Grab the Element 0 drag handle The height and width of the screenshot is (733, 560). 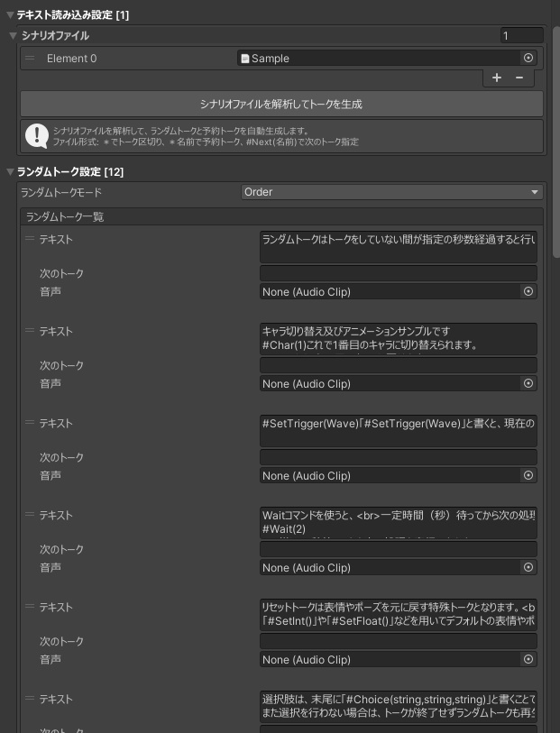pyautogui.click(x=30, y=58)
